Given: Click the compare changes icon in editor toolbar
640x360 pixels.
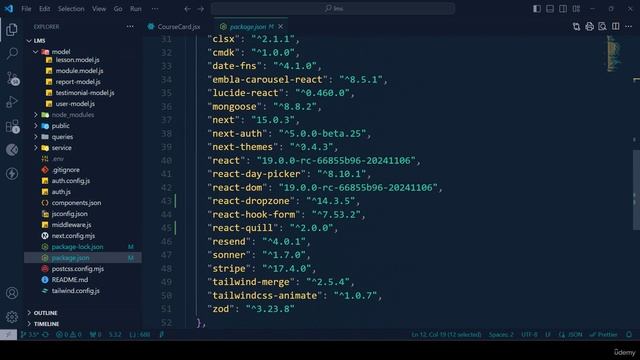Looking at the screenshot, I should click(576, 27).
